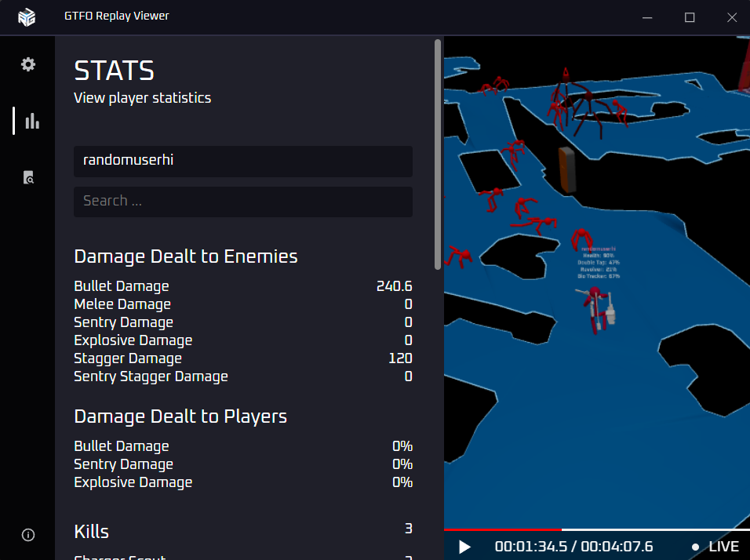Viewport: 750px width, 560px height.
Task: Focus the Search stats field
Action: coord(243,202)
